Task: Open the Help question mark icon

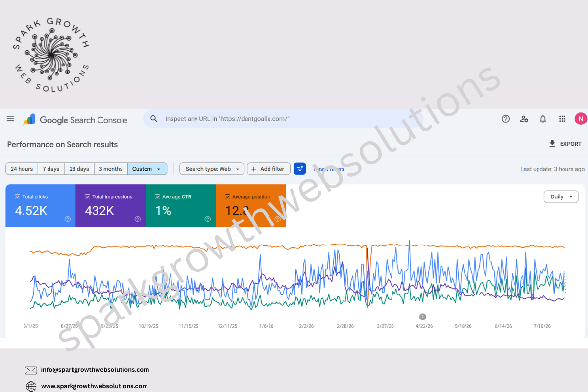Action: [x=506, y=119]
